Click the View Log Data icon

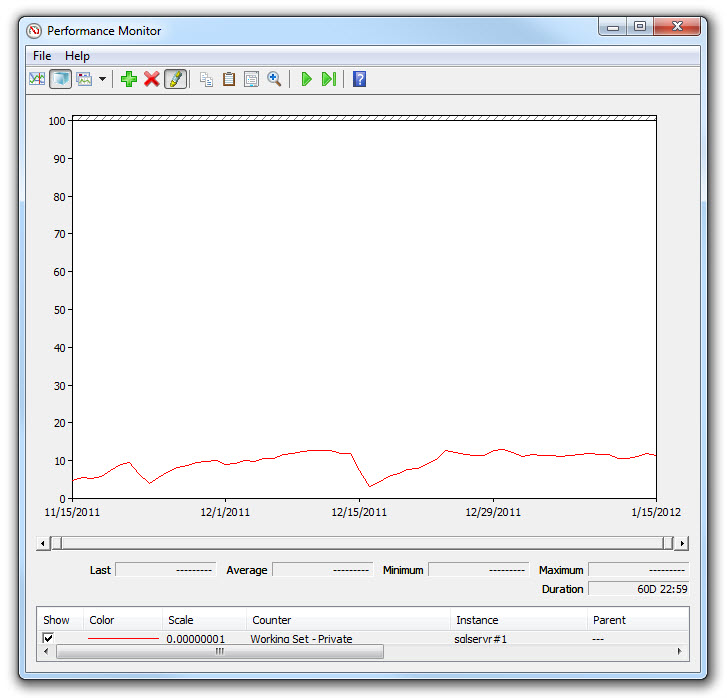coord(60,79)
